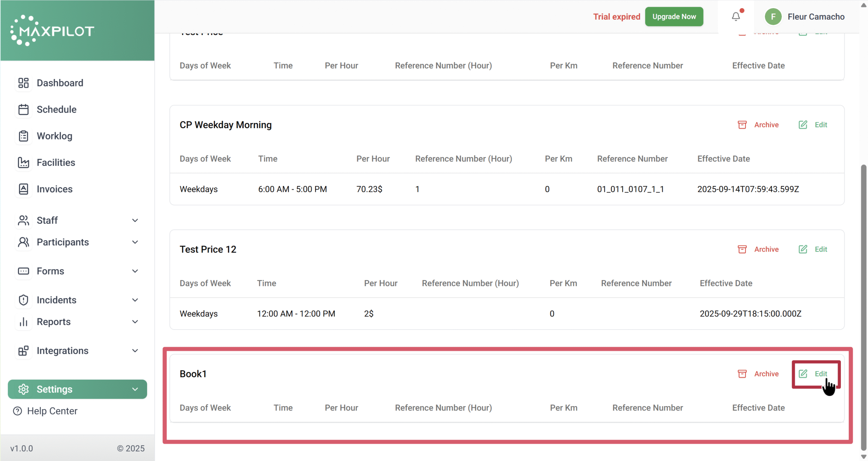
Task: Open the notifications bell icon
Action: 735,16
